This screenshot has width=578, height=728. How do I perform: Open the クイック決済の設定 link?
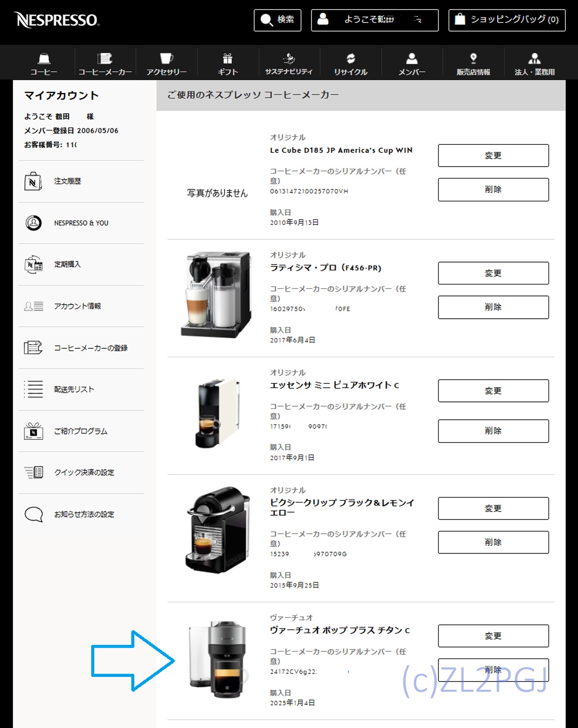(84, 473)
